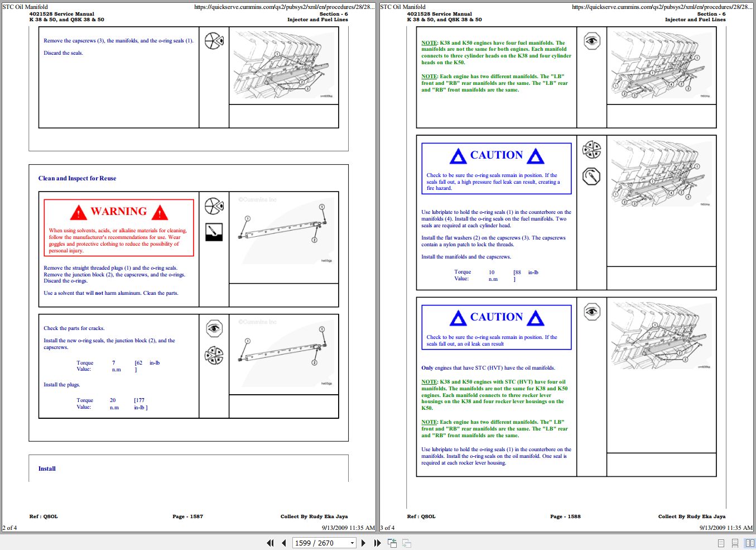Go to the first page
This screenshot has width=756, height=550.
tap(271, 543)
